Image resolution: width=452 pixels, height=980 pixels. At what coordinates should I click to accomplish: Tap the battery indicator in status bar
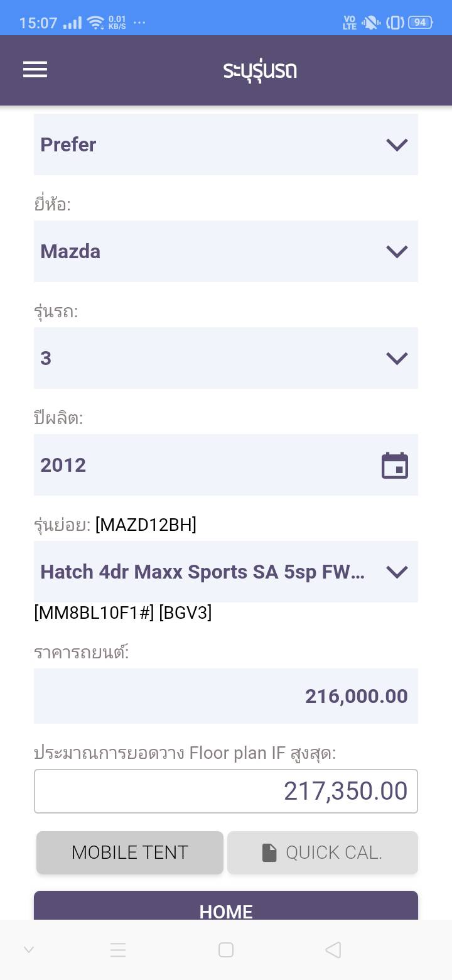tap(419, 23)
